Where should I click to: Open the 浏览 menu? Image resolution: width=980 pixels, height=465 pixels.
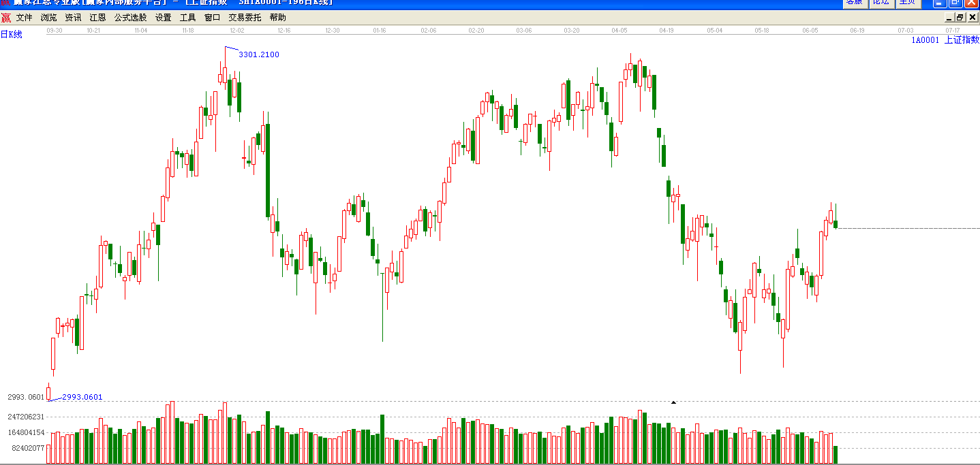pyautogui.click(x=48, y=18)
